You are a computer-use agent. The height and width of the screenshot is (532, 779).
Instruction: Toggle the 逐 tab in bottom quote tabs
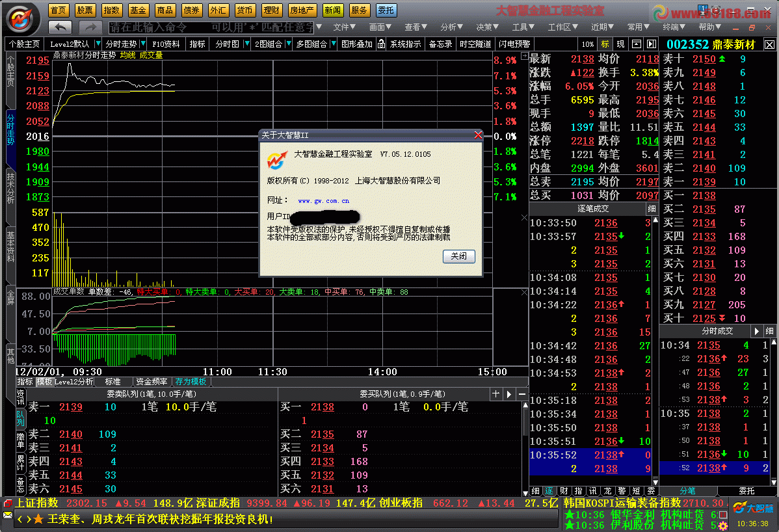click(549, 491)
